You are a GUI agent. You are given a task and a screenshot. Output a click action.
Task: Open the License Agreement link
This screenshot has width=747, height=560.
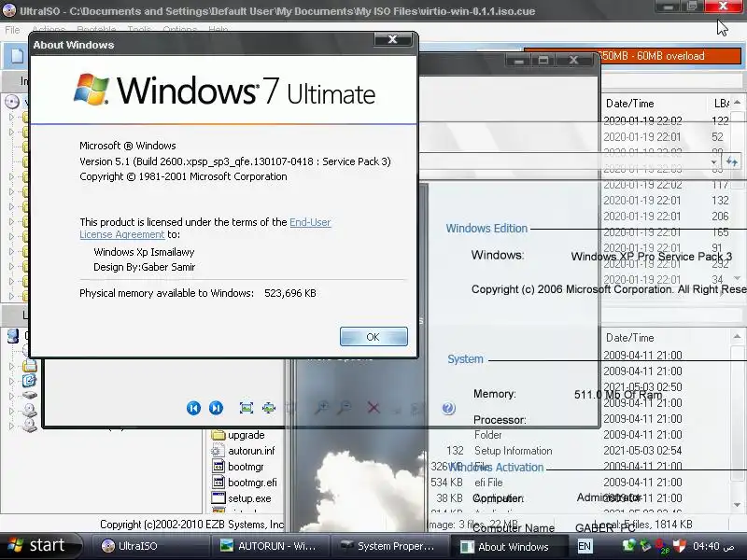122,234
